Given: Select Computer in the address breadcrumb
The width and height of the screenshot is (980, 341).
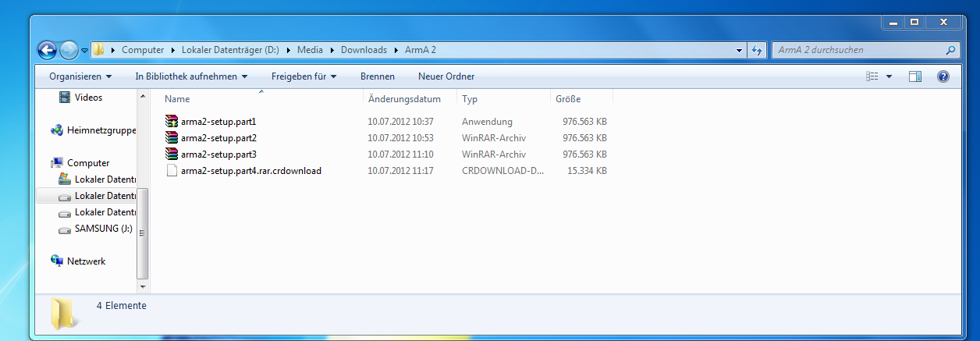Looking at the screenshot, I should click(x=143, y=50).
